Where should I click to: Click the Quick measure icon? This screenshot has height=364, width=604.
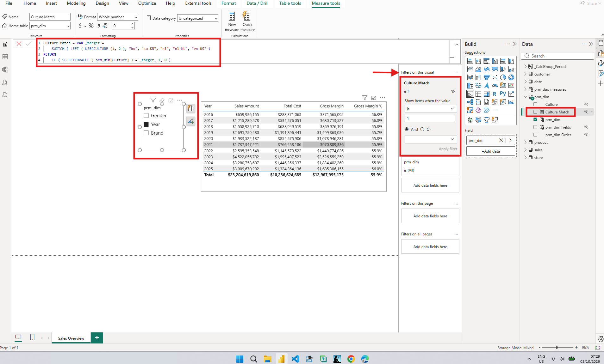[x=247, y=16]
